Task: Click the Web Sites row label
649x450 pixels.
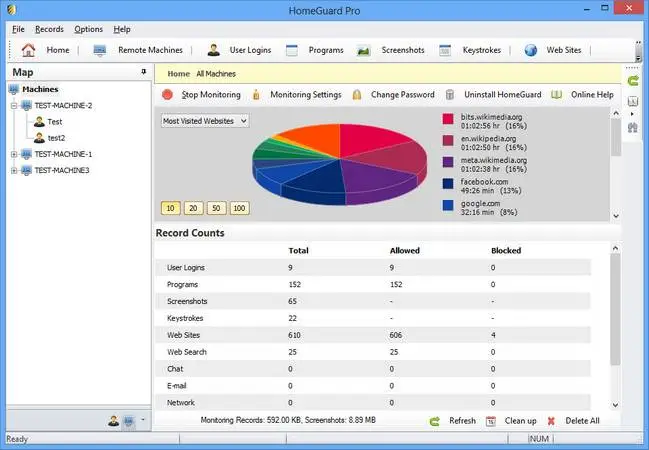Action: (x=183, y=335)
